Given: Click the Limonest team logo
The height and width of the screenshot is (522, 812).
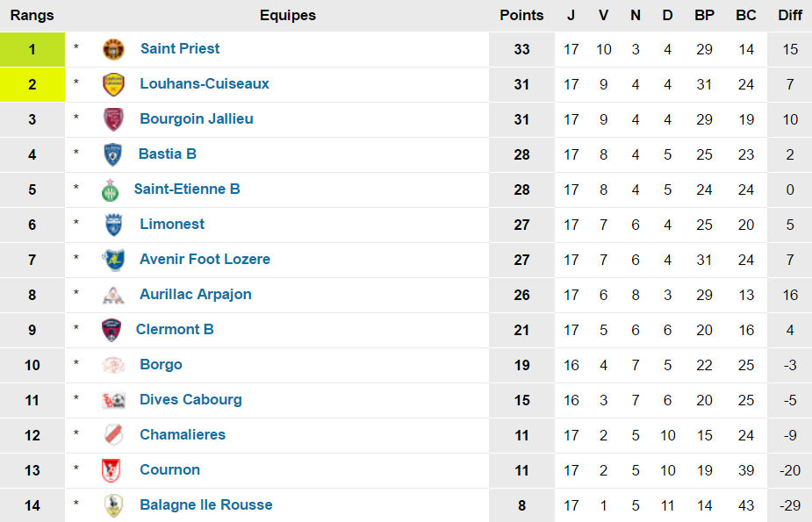Looking at the screenshot, I should [113, 225].
